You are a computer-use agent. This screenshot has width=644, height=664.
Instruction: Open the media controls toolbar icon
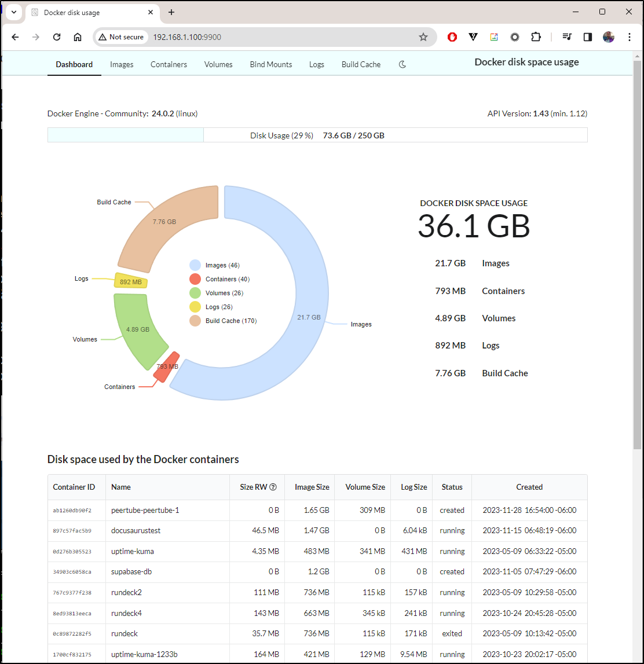click(x=567, y=37)
